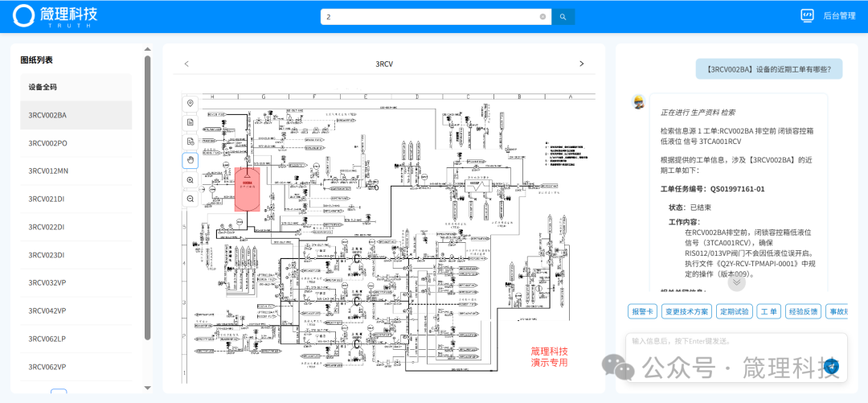
Task: Send the chat message with paper-plane icon
Action: pos(833,367)
